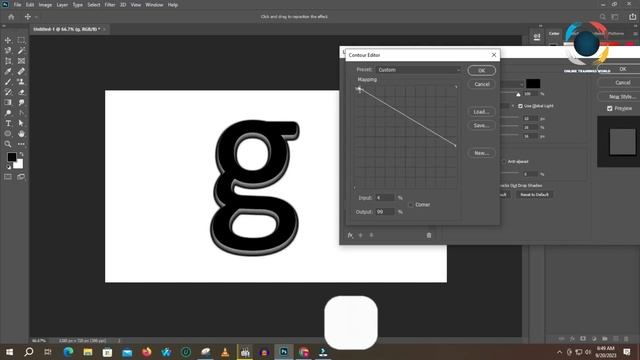Select the Eyedropper tool
The image size is (640, 360).
click(8, 71)
